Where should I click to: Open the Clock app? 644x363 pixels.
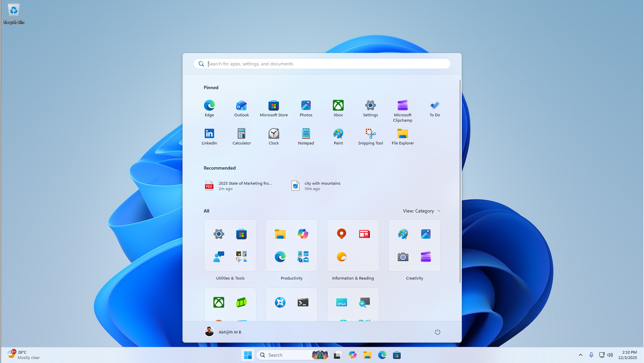[x=274, y=136]
